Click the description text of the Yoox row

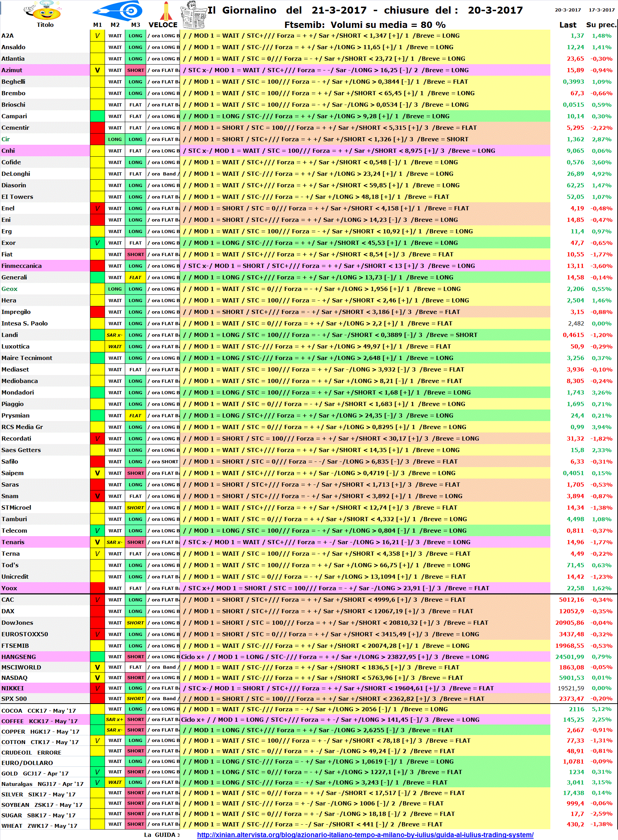pyautogui.click(x=336, y=588)
